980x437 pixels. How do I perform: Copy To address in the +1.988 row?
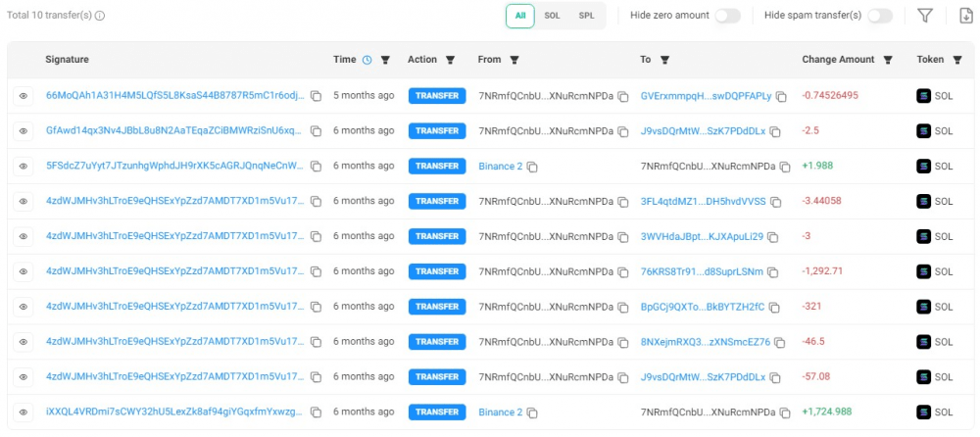point(786,167)
